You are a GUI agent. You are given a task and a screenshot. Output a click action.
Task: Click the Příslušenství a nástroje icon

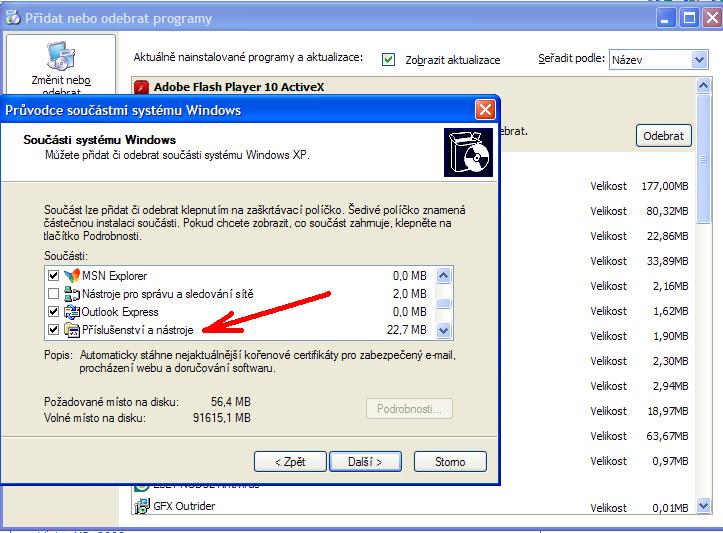click(72, 330)
